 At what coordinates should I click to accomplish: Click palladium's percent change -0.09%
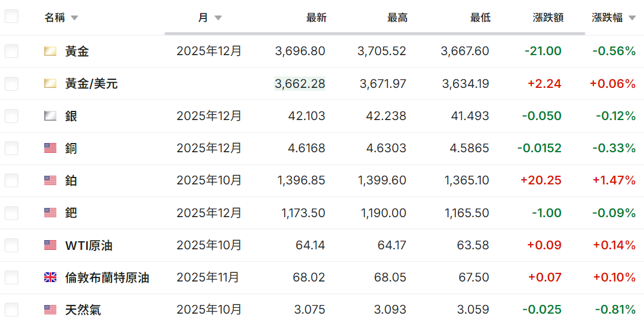614,213
